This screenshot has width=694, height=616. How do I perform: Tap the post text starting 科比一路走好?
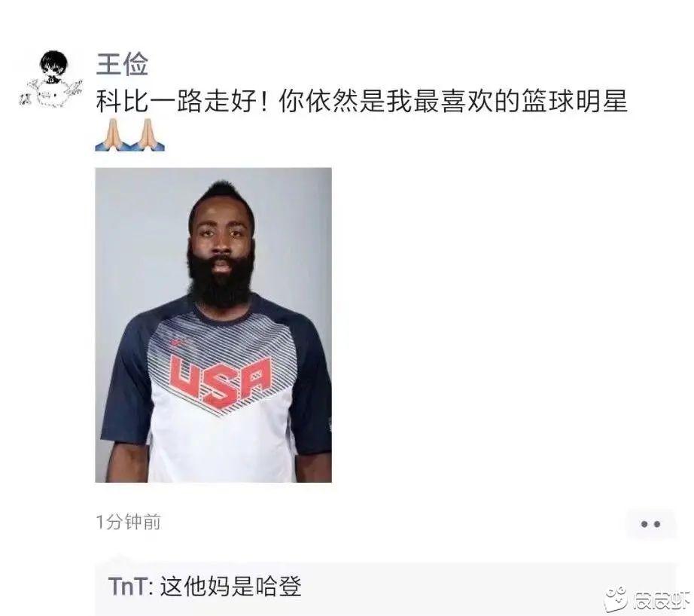361,102
